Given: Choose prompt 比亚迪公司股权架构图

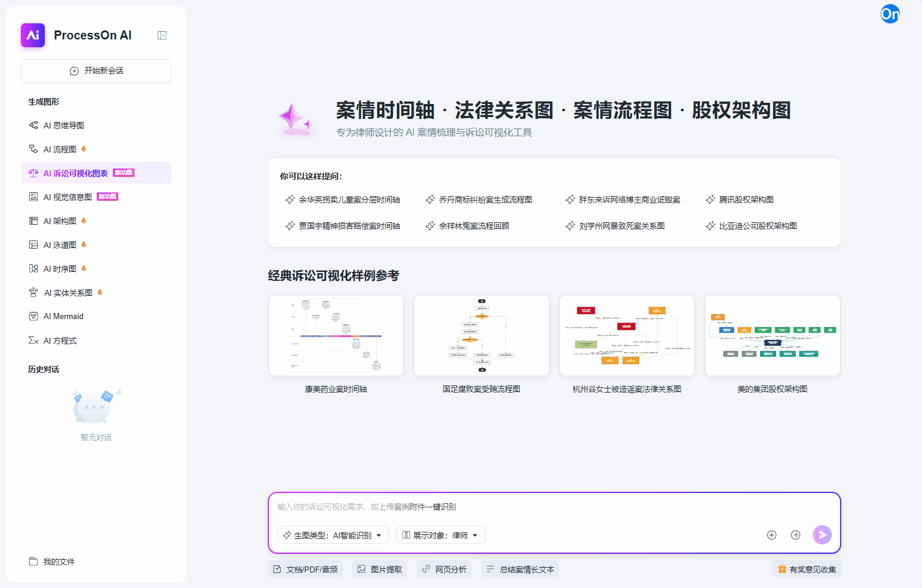Looking at the screenshot, I should coord(751,226).
